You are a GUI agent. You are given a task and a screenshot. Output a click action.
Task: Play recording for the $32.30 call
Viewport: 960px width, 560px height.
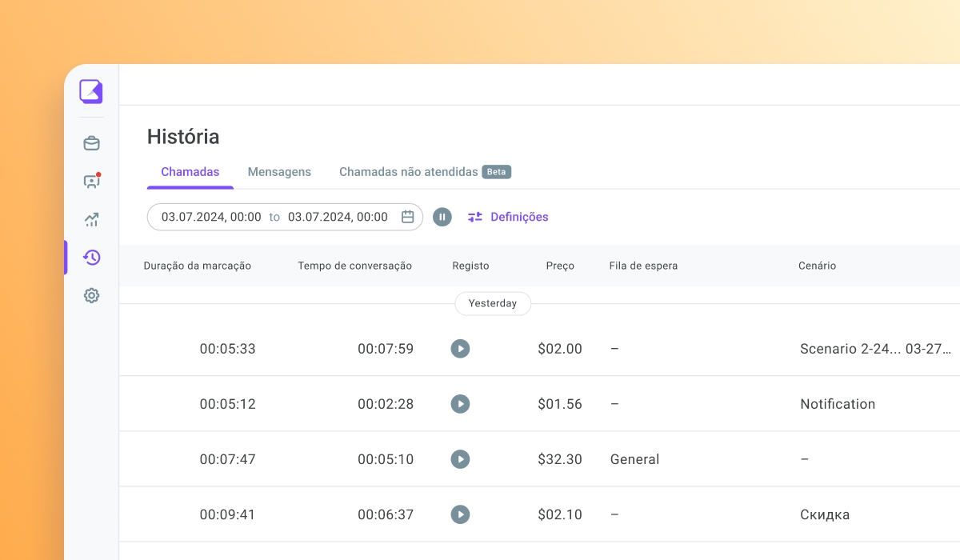[460, 459]
